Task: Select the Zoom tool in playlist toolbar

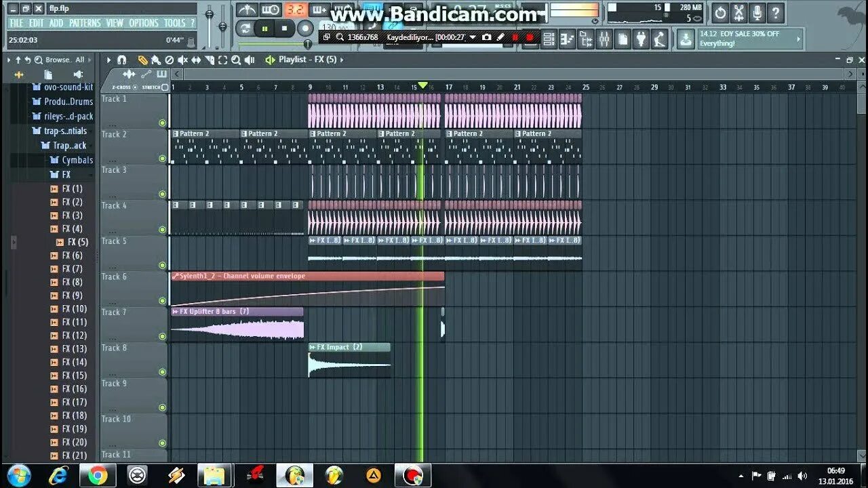Action: 236,60
